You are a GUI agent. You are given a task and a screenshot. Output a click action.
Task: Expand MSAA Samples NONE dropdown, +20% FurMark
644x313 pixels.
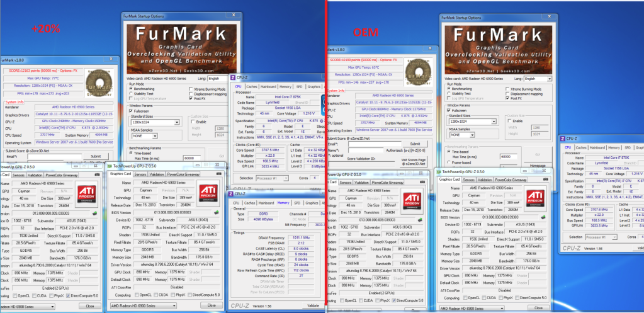pyautogui.click(x=144, y=135)
